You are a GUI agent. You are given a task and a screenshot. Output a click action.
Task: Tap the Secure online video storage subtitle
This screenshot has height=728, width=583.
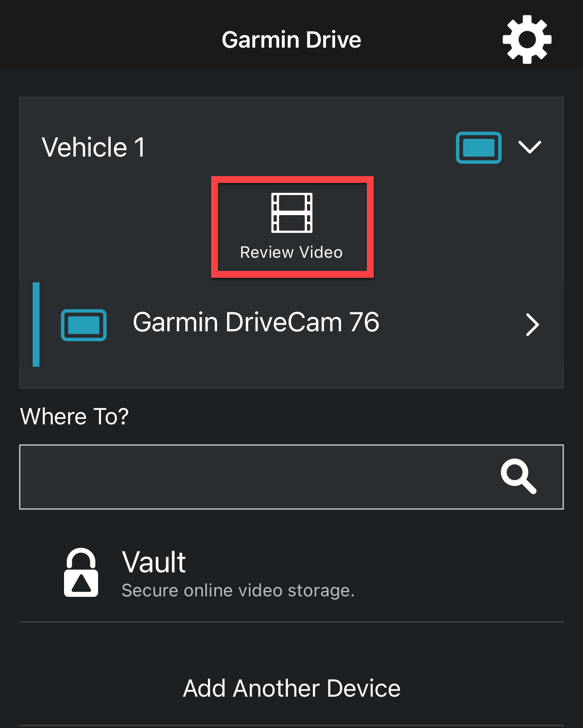(238, 590)
